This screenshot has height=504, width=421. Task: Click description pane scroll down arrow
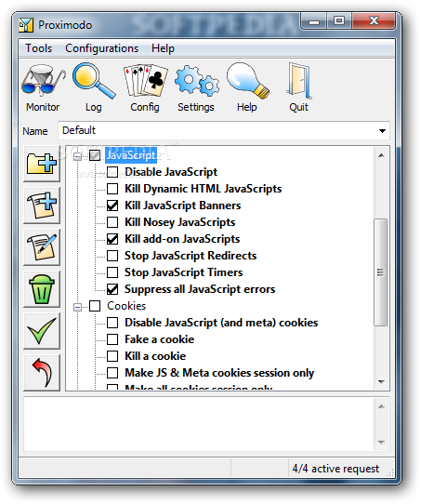381,443
